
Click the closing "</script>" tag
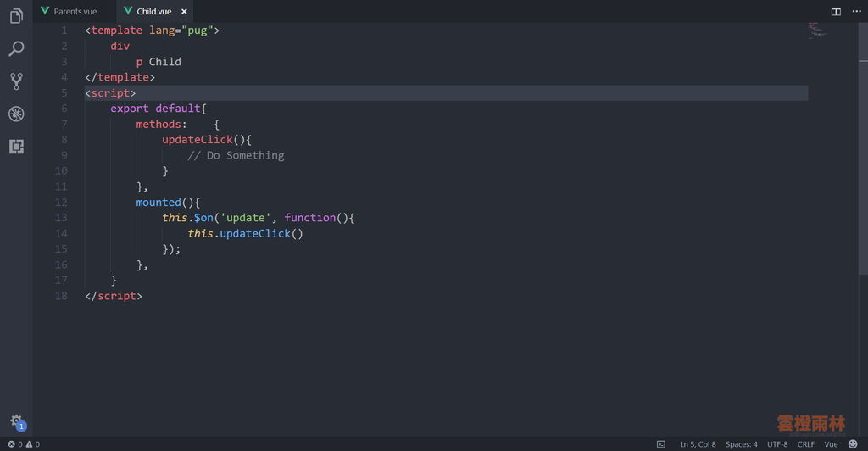114,296
